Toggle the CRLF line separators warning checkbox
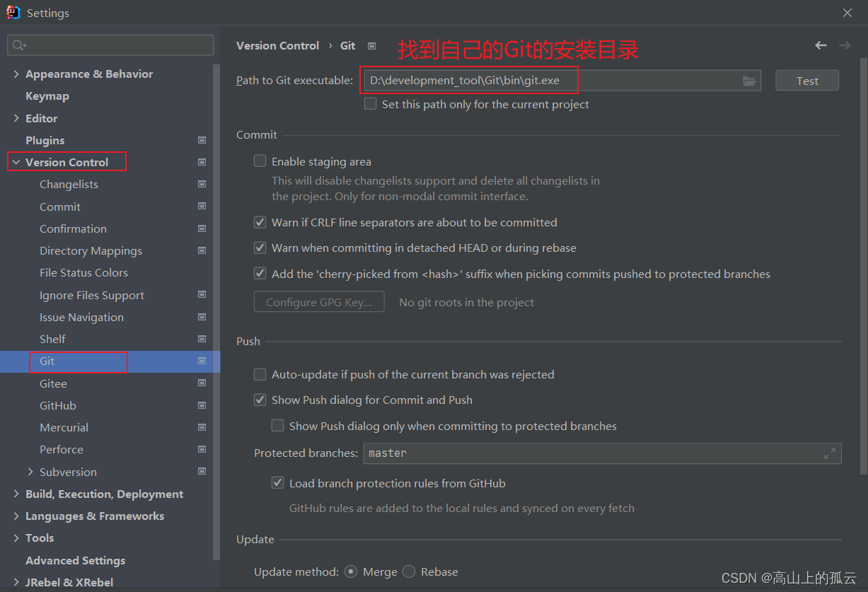Image resolution: width=868 pixels, height=592 pixels. (260, 222)
